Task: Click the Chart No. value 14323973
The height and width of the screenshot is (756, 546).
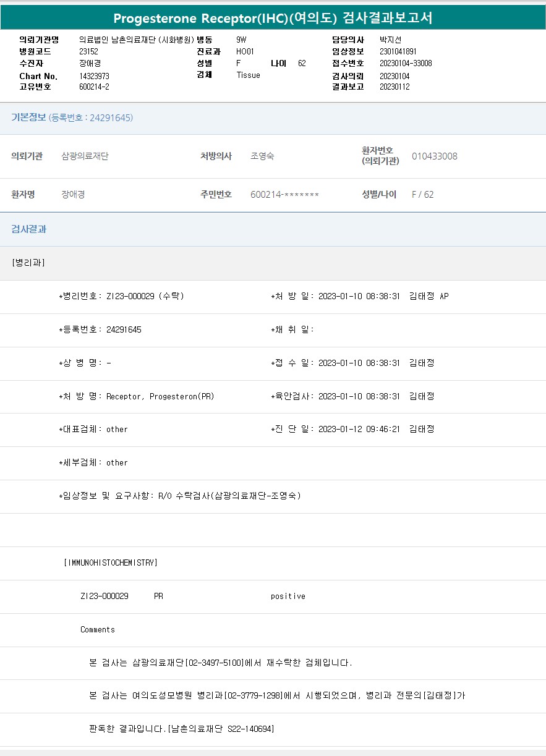Action: coord(94,76)
